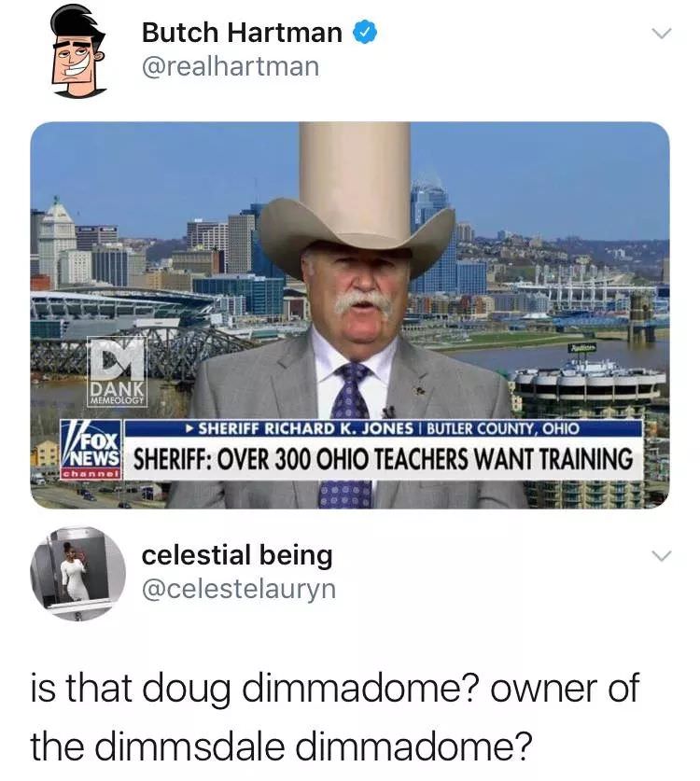Click the Ohio teachers want training headline

(383, 459)
